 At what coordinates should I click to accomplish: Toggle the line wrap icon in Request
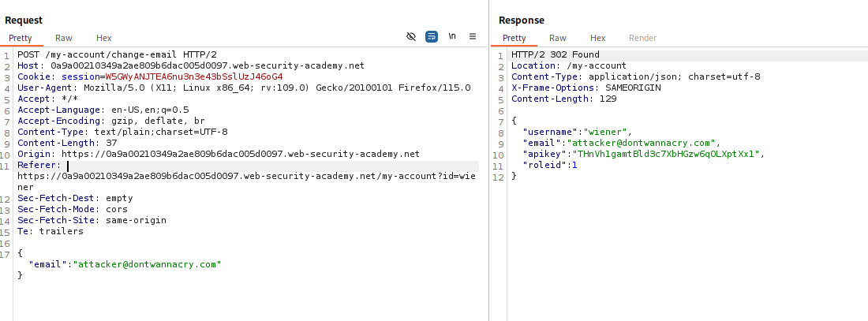432,37
